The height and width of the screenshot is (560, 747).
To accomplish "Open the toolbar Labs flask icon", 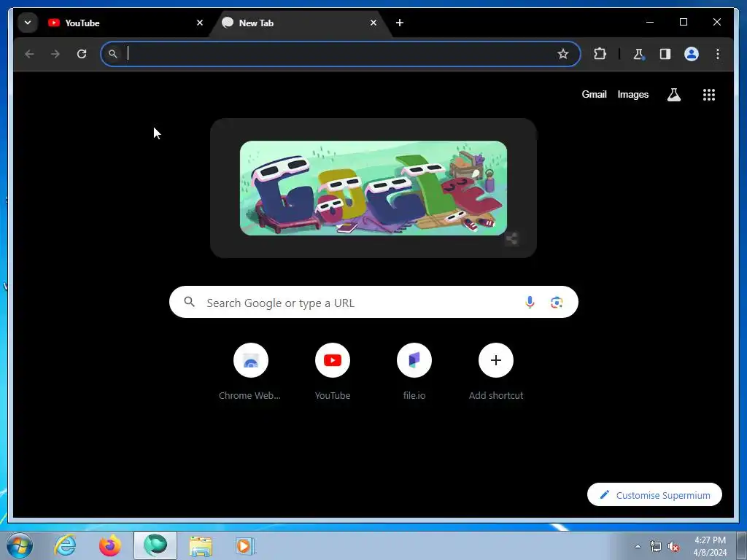I will click(639, 54).
